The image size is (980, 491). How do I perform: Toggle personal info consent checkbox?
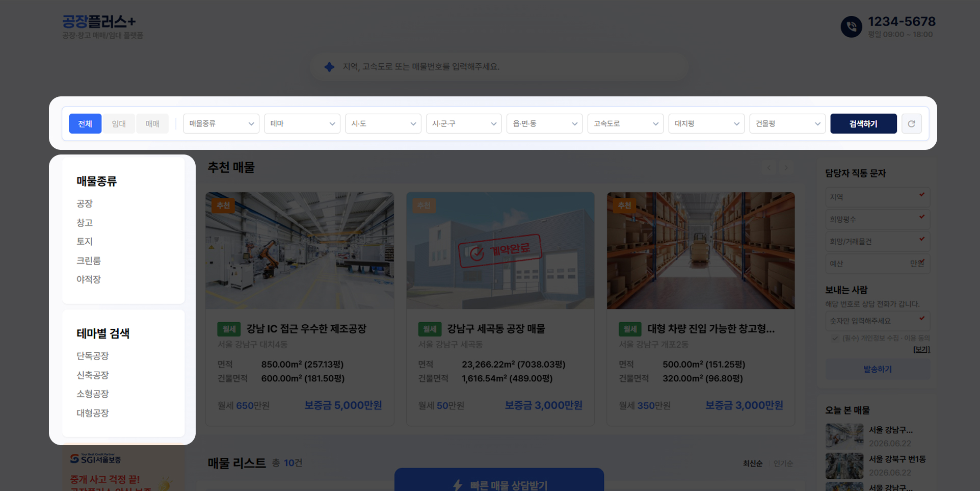click(x=835, y=338)
